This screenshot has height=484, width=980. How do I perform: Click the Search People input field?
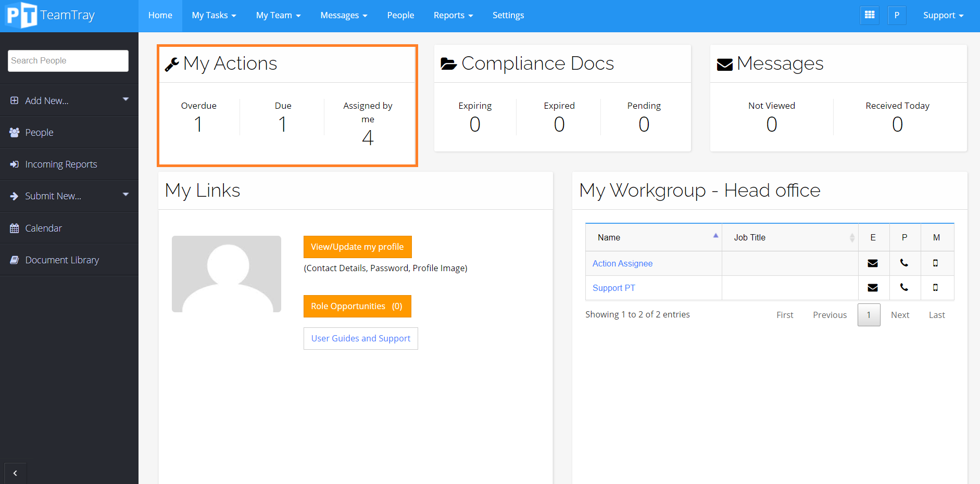click(x=68, y=60)
